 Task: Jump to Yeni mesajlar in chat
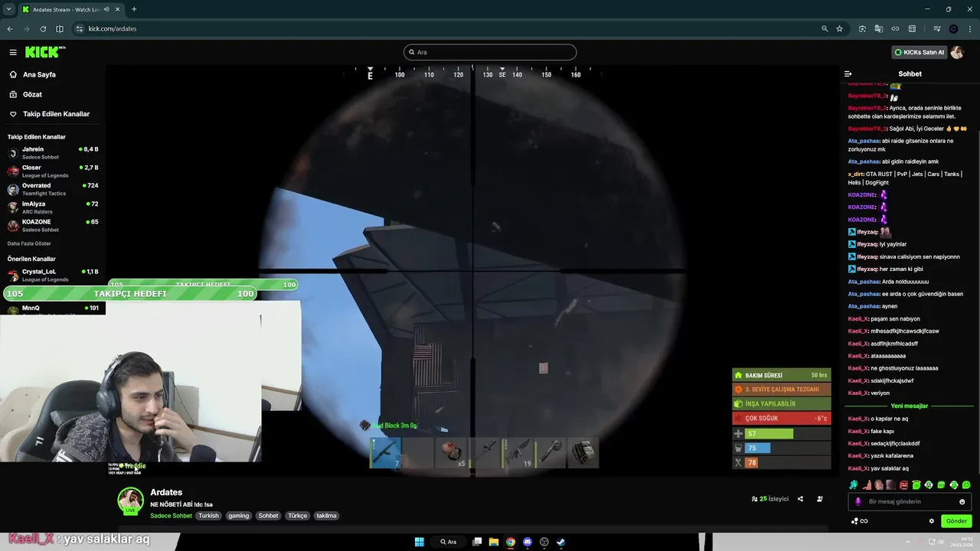pyautogui.click(x=910, y=406)
